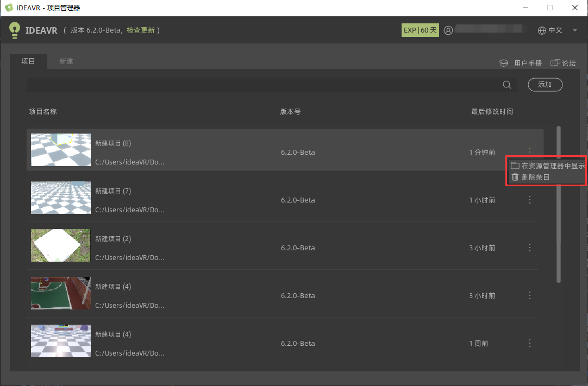Click the 1 周前 modified time
Screen dimensions: 588x386
pos(479,343)
